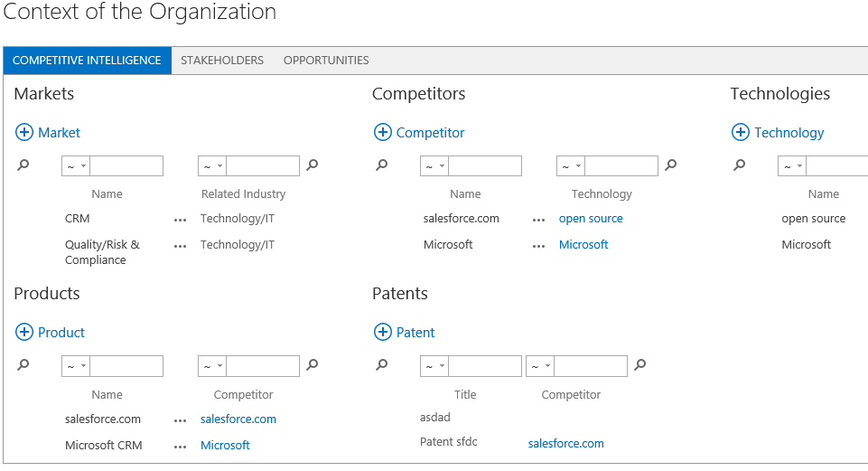Viewport: 868px width, 471px height.
Task: Click the right search magnifier in Competitors
Action: [x=670, y=165]
